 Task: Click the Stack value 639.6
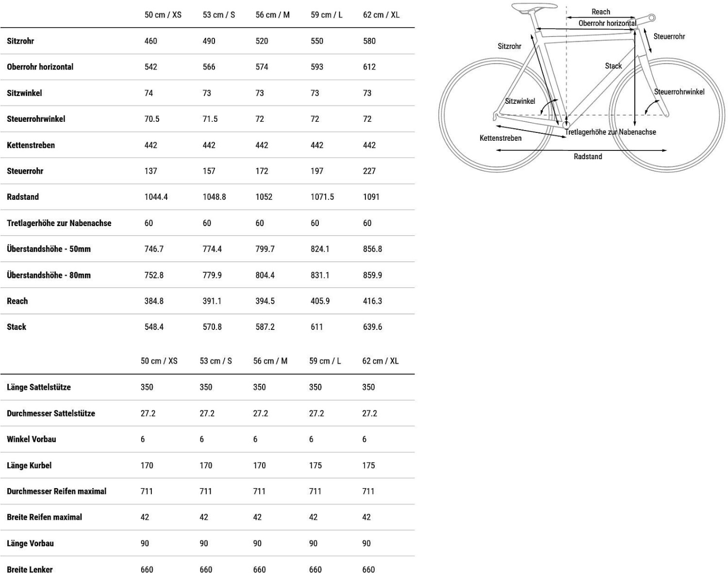pos(372,327)
